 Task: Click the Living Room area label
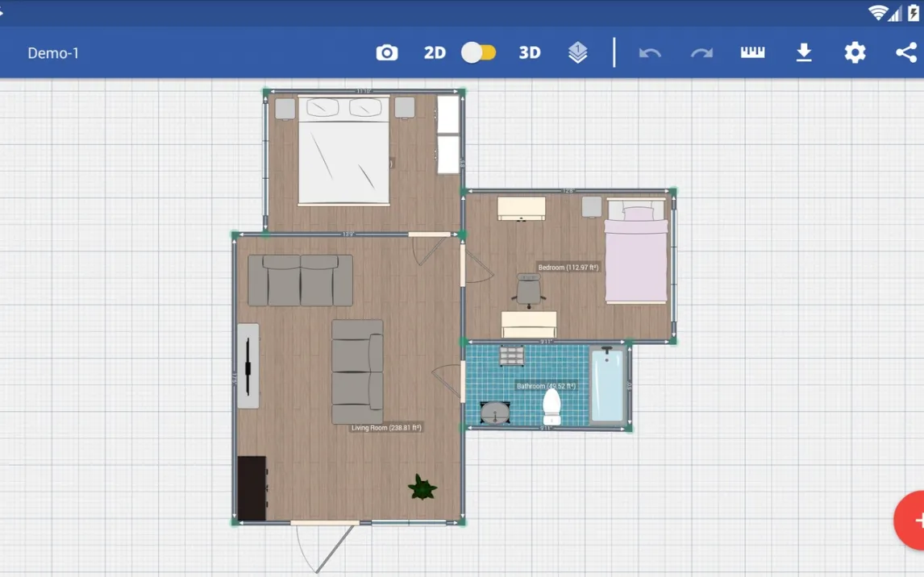point(386,428)
